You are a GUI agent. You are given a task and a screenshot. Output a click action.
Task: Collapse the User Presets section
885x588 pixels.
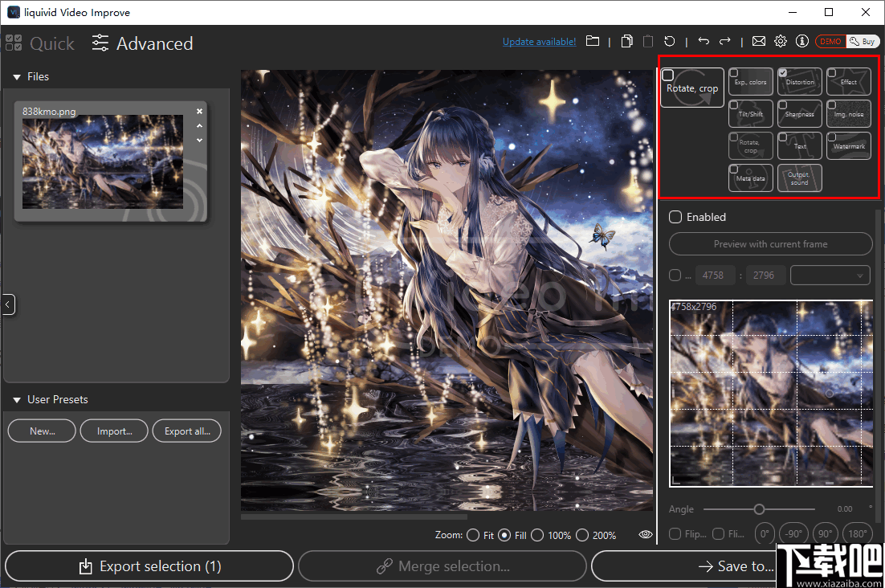tap(17, 399)
